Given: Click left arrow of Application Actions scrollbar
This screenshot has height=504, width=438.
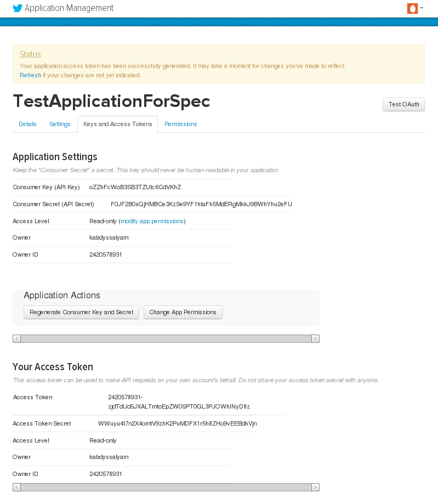Looking at the screenshot, I should point(17,339).
